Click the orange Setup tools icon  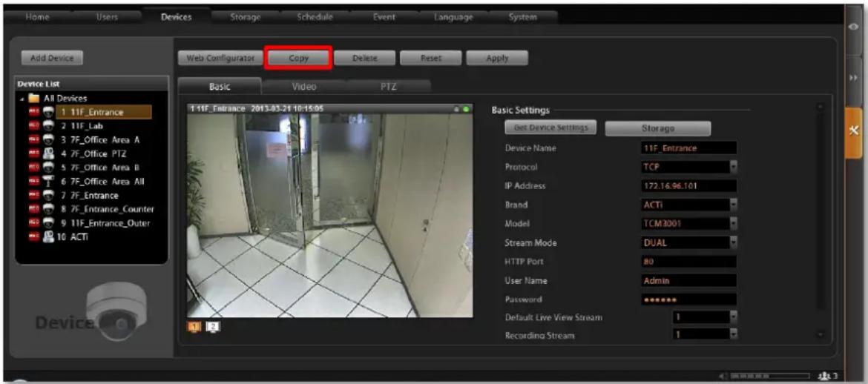[x=853, y=130]
